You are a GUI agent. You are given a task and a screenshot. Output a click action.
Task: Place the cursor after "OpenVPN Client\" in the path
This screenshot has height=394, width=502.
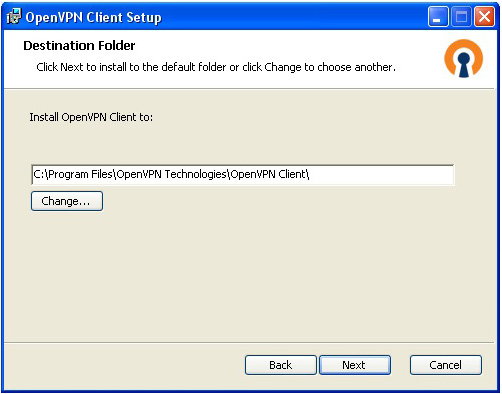tap(310, 174)
